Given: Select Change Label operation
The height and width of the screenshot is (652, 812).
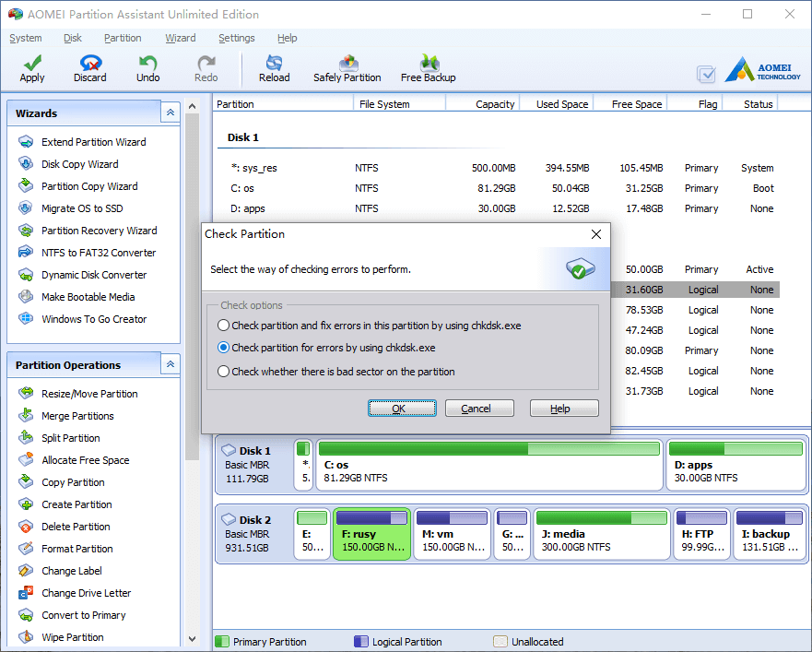Looking at the screenshot, I should tap(72, 571).
